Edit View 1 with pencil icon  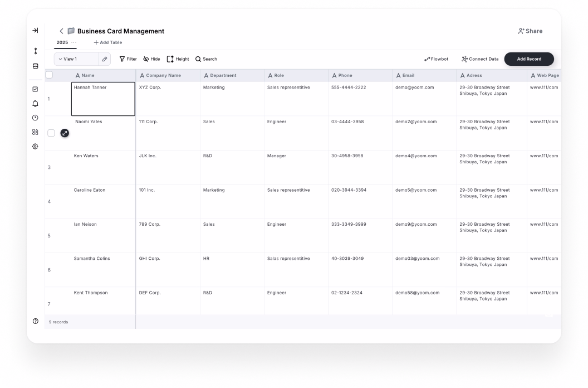[105, 59]
